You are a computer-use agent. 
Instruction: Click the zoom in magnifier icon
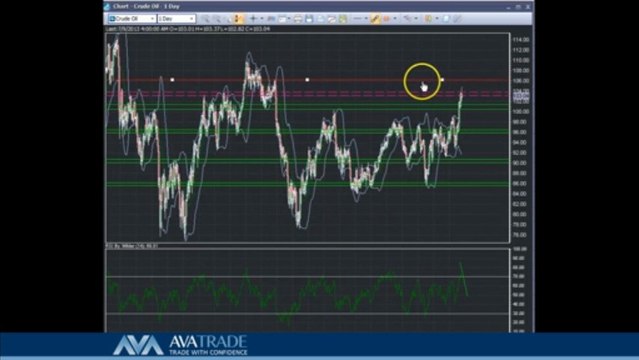click(206, 19)
